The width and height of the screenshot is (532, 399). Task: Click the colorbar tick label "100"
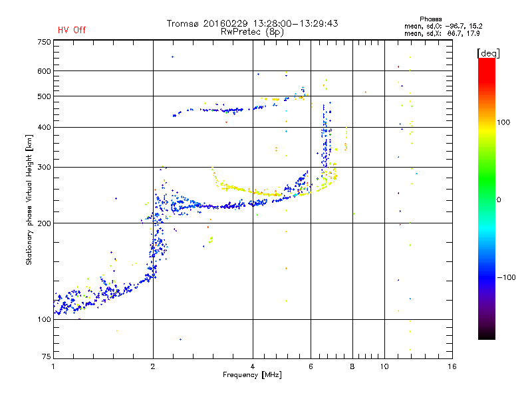point(503,122)
